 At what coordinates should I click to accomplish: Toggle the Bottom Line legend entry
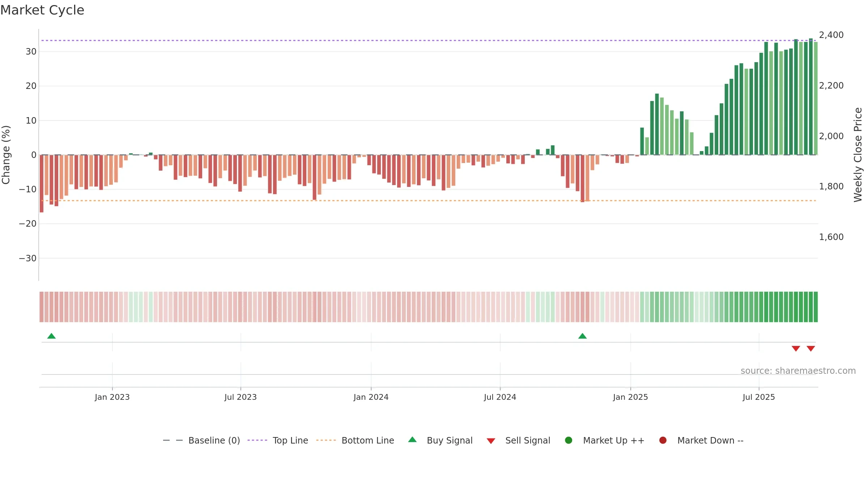355,440
